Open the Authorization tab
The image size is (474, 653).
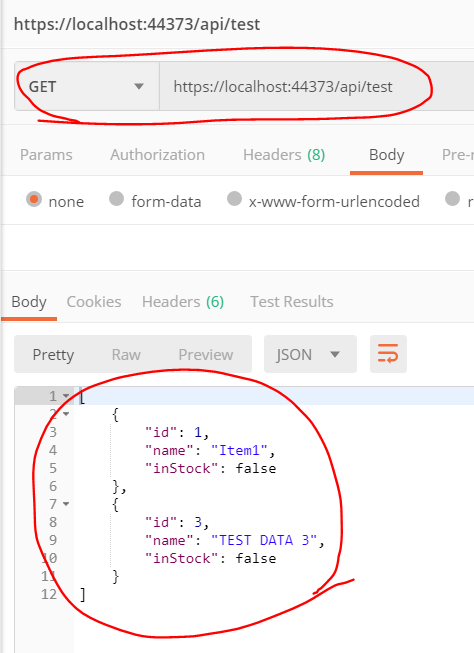157,155
